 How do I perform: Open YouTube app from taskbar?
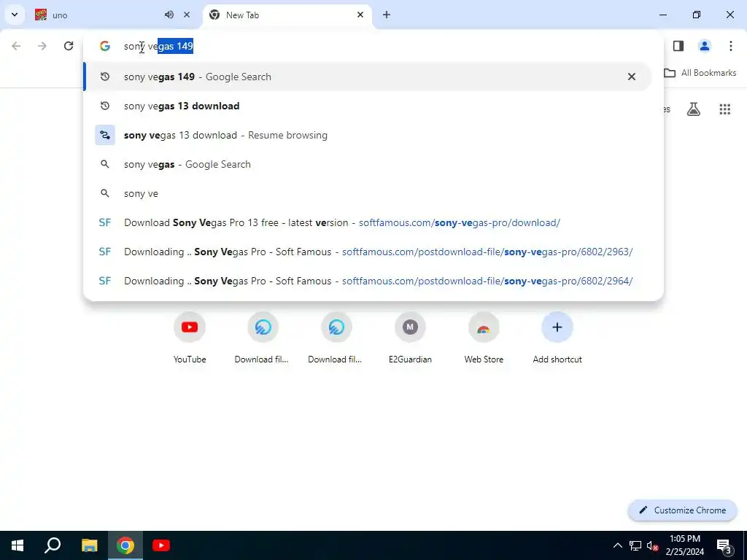click(161, 545)
